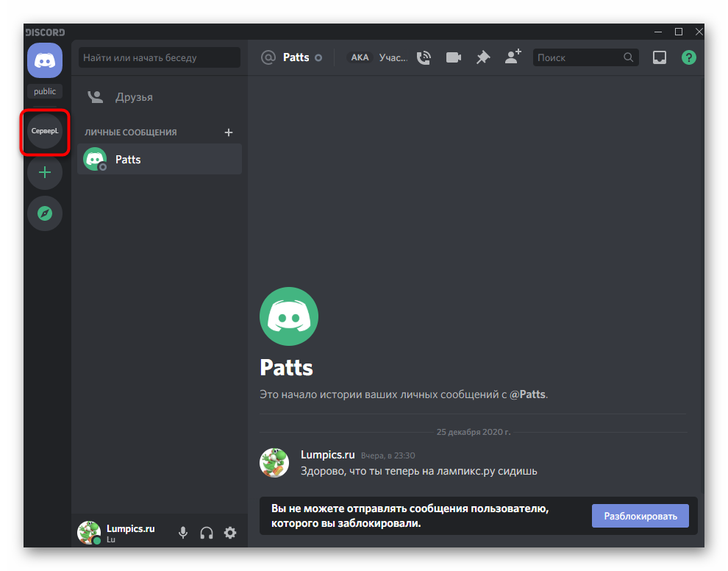The height and width of the screenshot is (571, 728).
Task: Open the СерверL server
Action: point(45,131)
